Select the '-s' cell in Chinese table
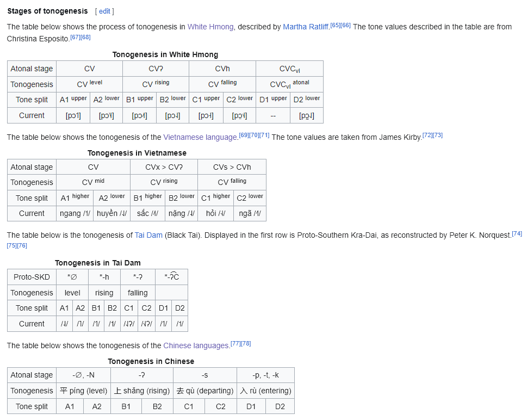527x420 pixels. (205, 375)
